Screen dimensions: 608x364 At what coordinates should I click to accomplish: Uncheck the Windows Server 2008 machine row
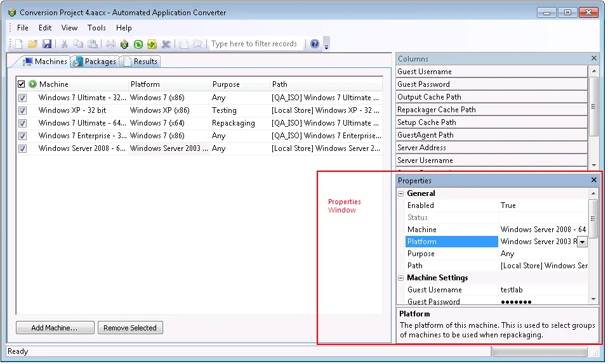tap(23, 148)
